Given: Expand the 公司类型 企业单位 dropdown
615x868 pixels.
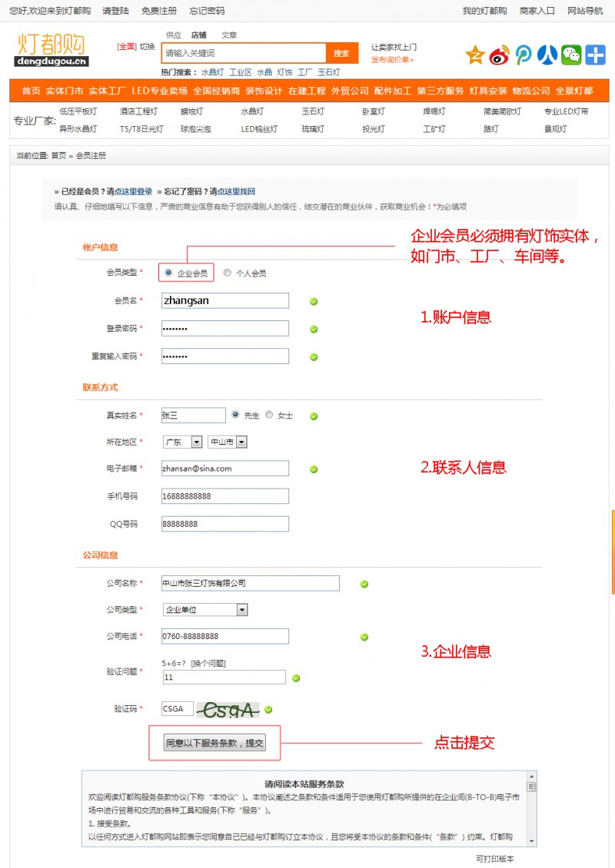Looking at the screenshot, I should [x=205, y=609].
